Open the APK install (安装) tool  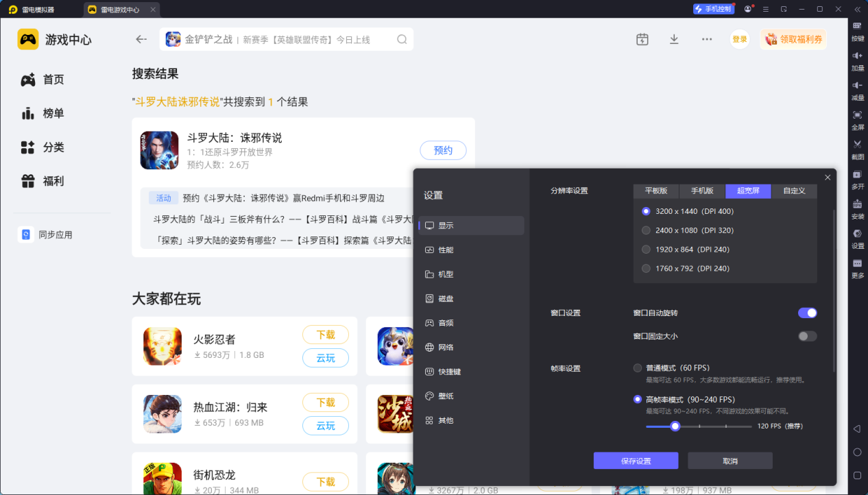point(857,206)
